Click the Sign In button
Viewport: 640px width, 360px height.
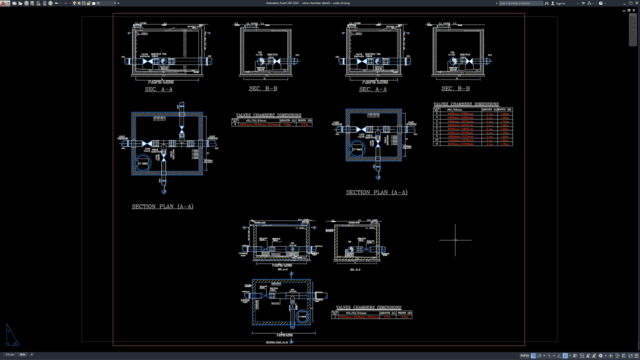[x=558, y=3]
